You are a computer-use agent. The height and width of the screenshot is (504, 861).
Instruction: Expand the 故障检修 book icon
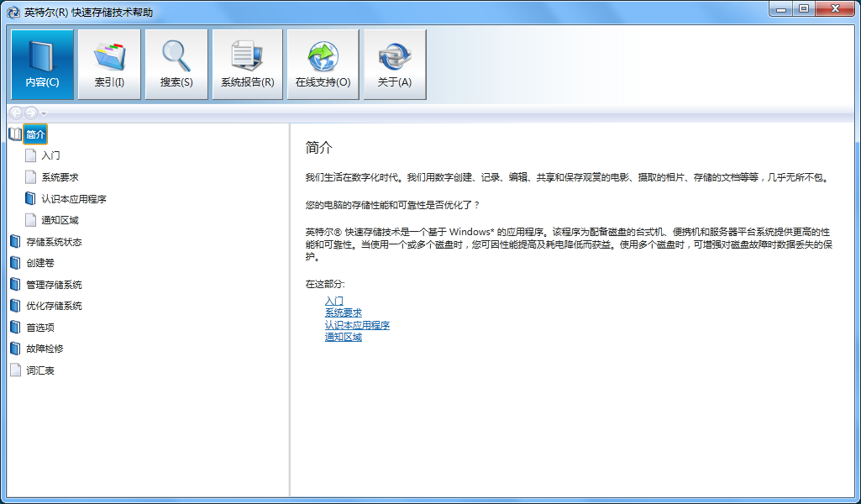[x=15, y=348]
